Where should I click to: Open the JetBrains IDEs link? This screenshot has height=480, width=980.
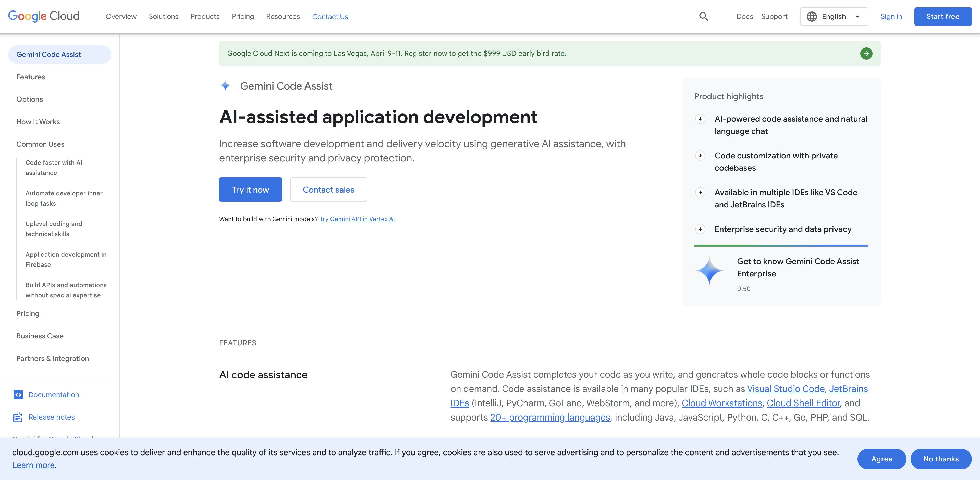tap(848, 389)
